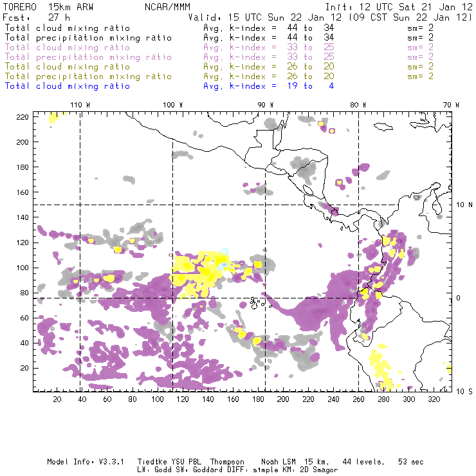Click y-axis tick label '160'
Viewport: 476px width, 476px height.
(22, 192)
